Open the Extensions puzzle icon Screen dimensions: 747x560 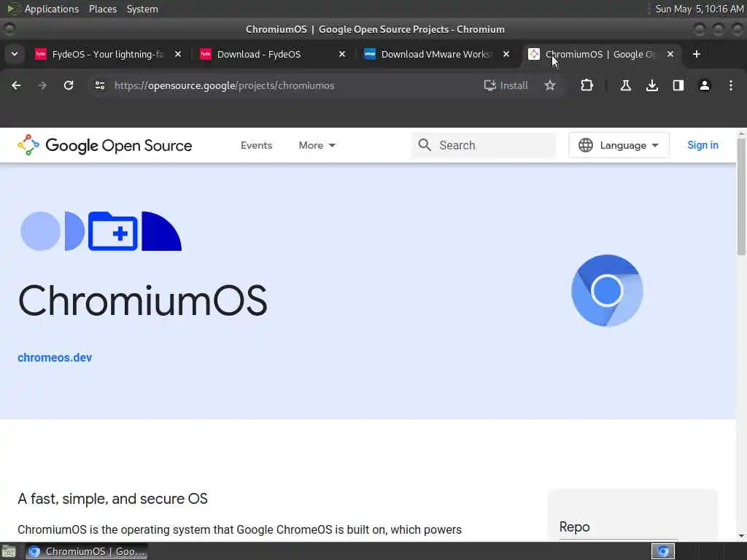click(x=587, y=86)
